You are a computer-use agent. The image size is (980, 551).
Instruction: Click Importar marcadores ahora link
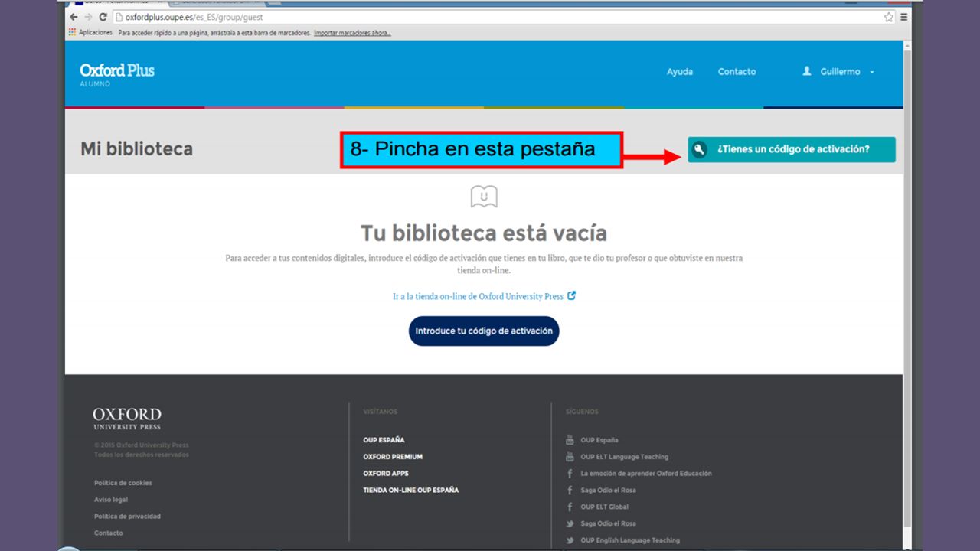[x=352, y=33]
